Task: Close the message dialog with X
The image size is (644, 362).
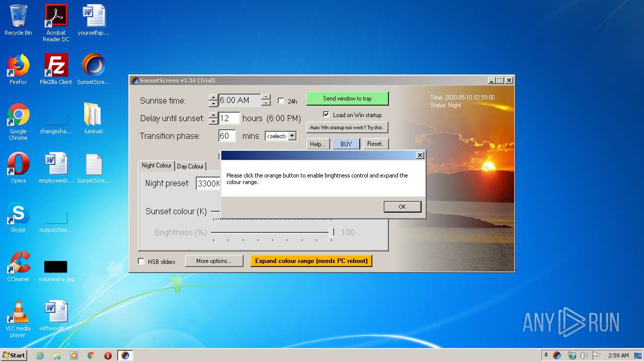Action: click(420, 155)
